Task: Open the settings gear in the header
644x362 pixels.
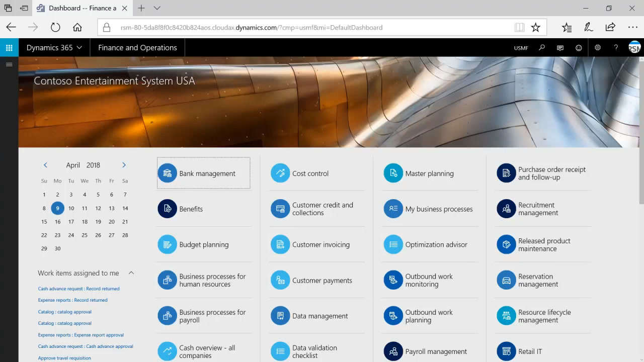Action: coord(598,48)
